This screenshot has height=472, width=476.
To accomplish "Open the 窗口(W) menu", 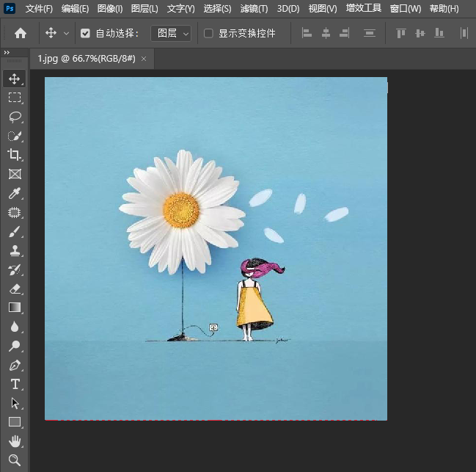I will point(406,9).
